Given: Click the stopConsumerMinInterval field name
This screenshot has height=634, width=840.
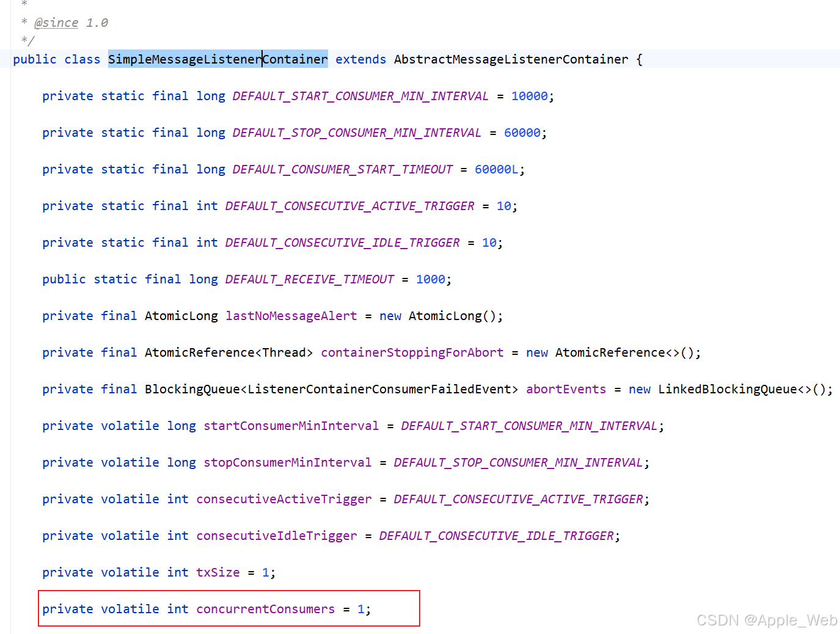Looking at the screenshot, I should coord(288,462).
